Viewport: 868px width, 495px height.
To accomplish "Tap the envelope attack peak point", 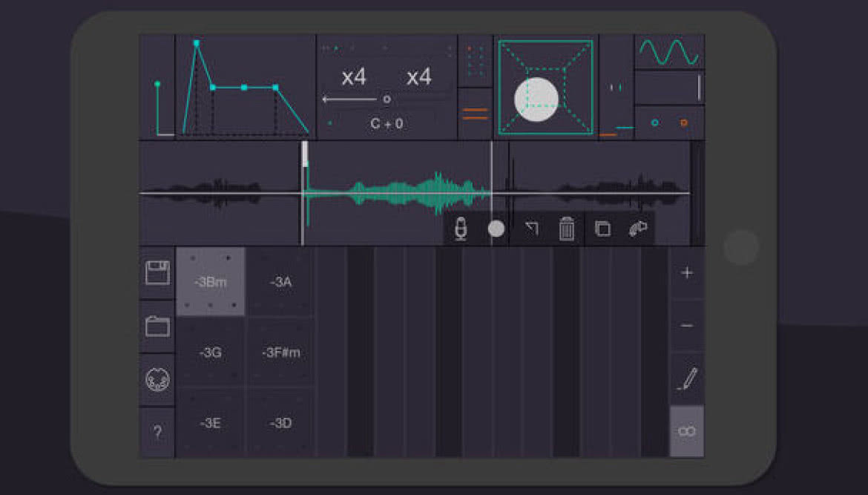I will (x=196, y=42).
